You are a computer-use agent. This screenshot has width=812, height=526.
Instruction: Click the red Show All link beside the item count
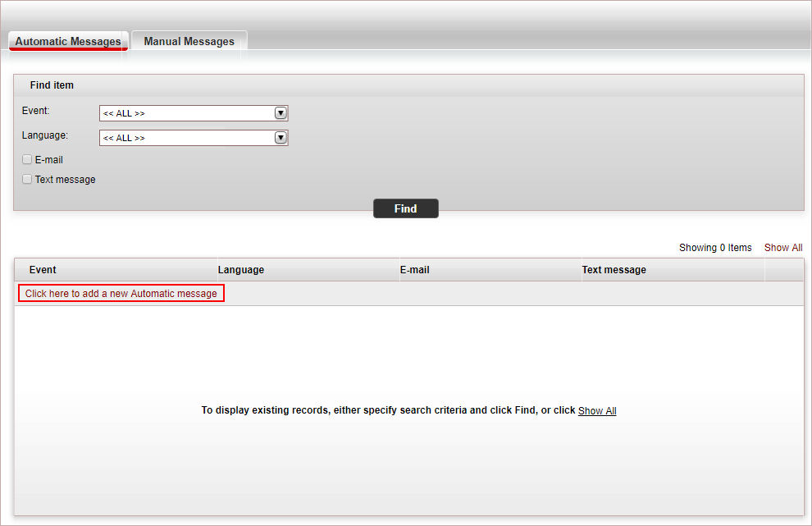coord(783,248)
